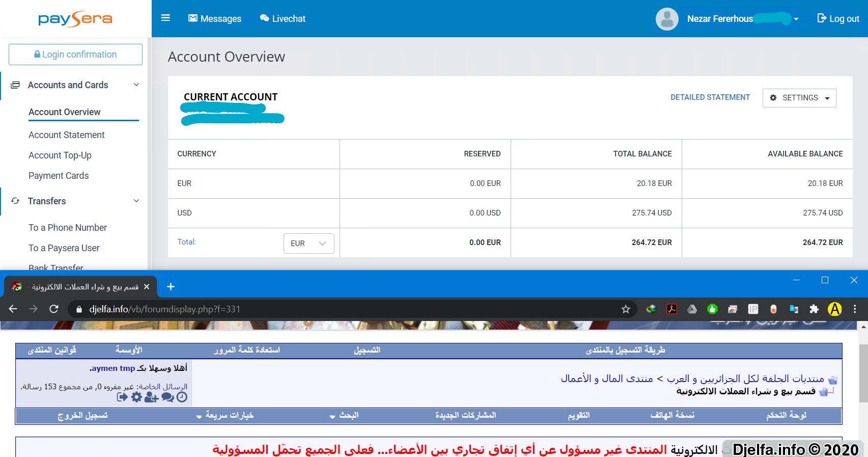Image resolution: width=868 pixels, height=457 pixels.
Task: Click the 20.18 EUR total balance
Action: (654, 183)
